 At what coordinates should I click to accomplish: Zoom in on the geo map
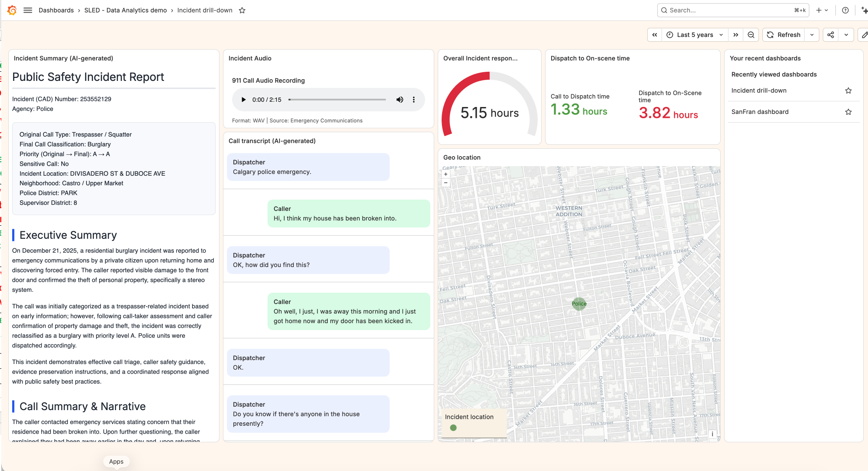tap(446, 174)
